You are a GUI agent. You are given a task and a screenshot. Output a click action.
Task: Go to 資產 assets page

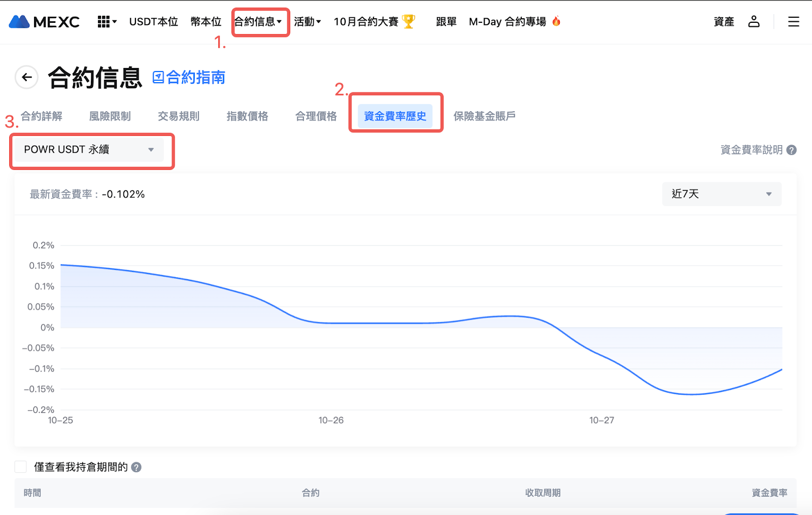tap(724, 22)
